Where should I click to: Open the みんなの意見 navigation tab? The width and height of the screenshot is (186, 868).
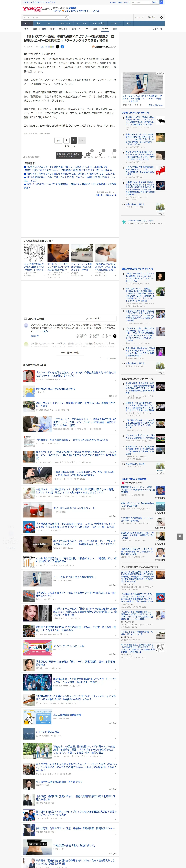click(98, 24)
